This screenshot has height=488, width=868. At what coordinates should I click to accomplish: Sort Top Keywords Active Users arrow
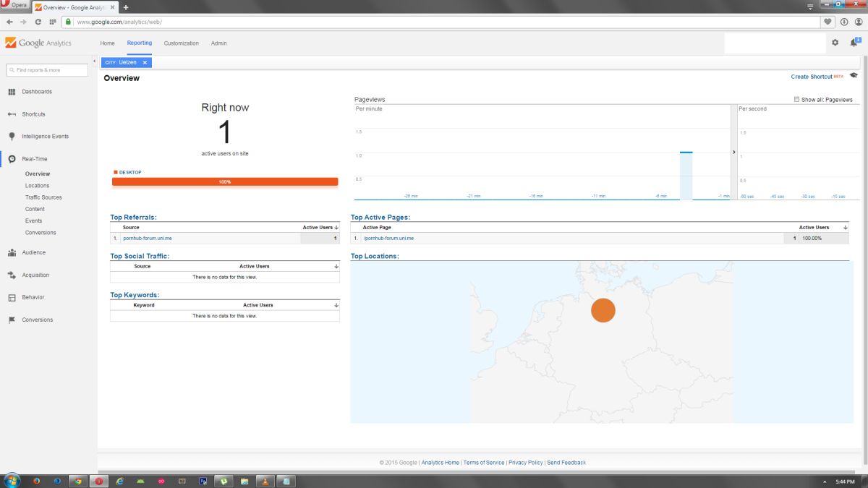(336, 306)
